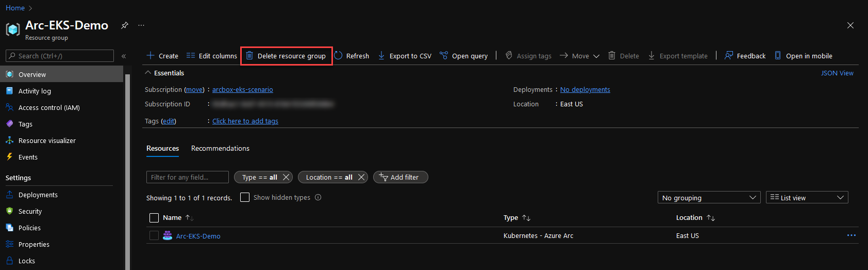Screen dimensions: 868x270
Task: Close the resource group blade
Action: click(850, 25)
